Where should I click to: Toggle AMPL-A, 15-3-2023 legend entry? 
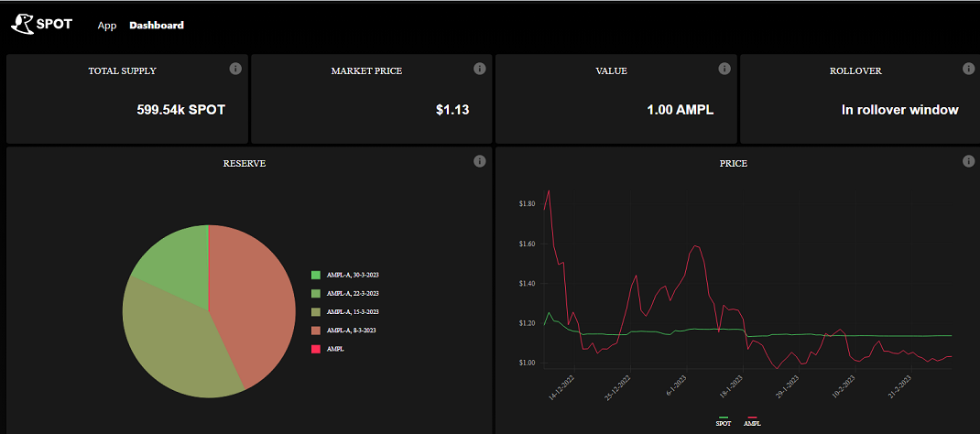click(x=345, y=311)
